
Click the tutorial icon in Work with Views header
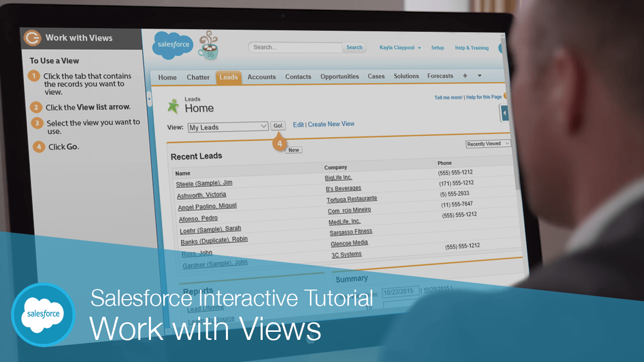pyautogui.click(x=31, y=37)
